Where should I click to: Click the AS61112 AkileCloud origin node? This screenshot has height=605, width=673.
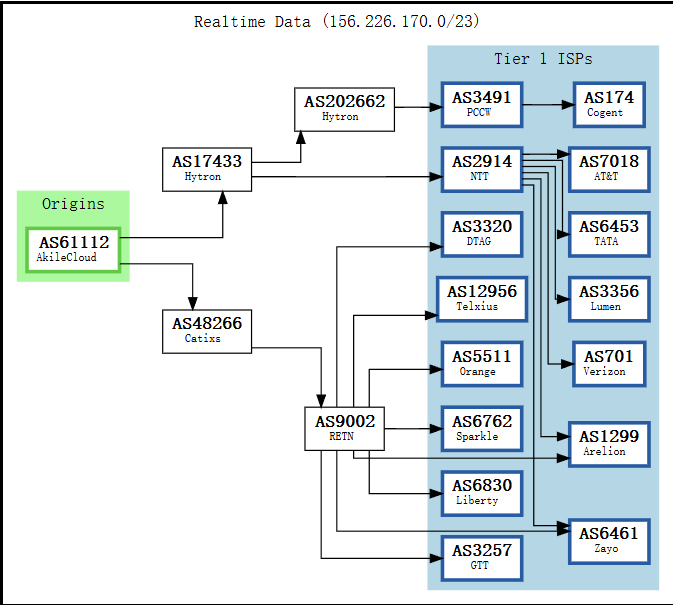click(x=73, y=249)
